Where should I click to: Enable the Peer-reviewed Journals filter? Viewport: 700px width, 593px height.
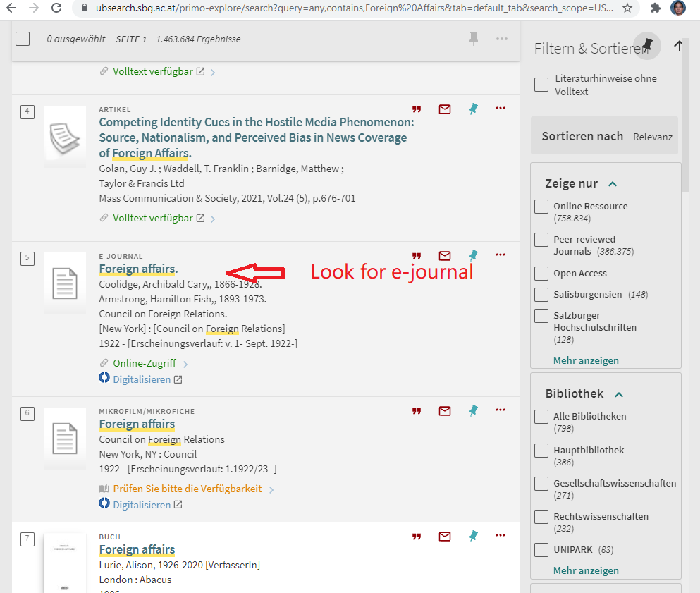pyautogui.click(x=541, y=240)
